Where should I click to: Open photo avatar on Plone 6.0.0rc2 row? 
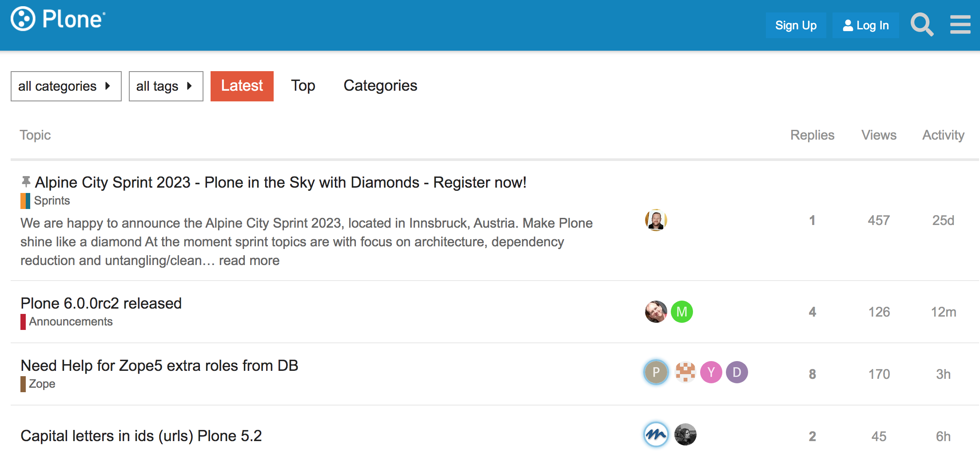pyautogui.click(x=656, y=312)
